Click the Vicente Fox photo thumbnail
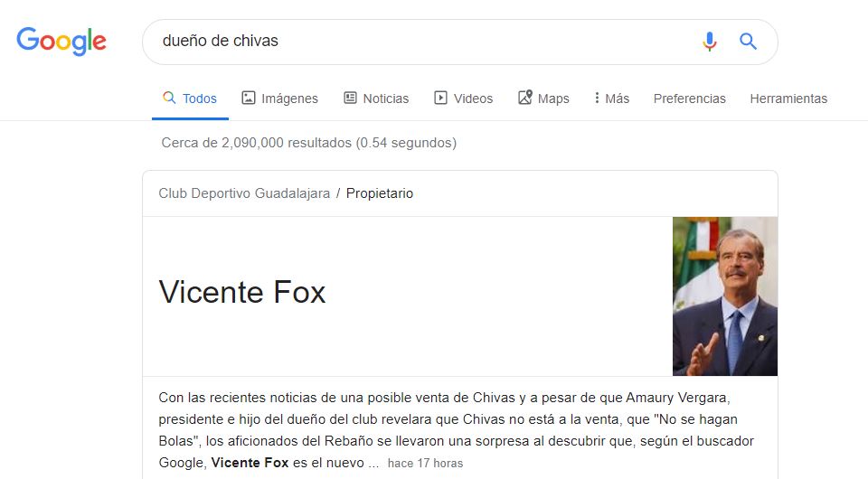The height and width of the screenshot is (479, 868). click(x=725, y=296)
